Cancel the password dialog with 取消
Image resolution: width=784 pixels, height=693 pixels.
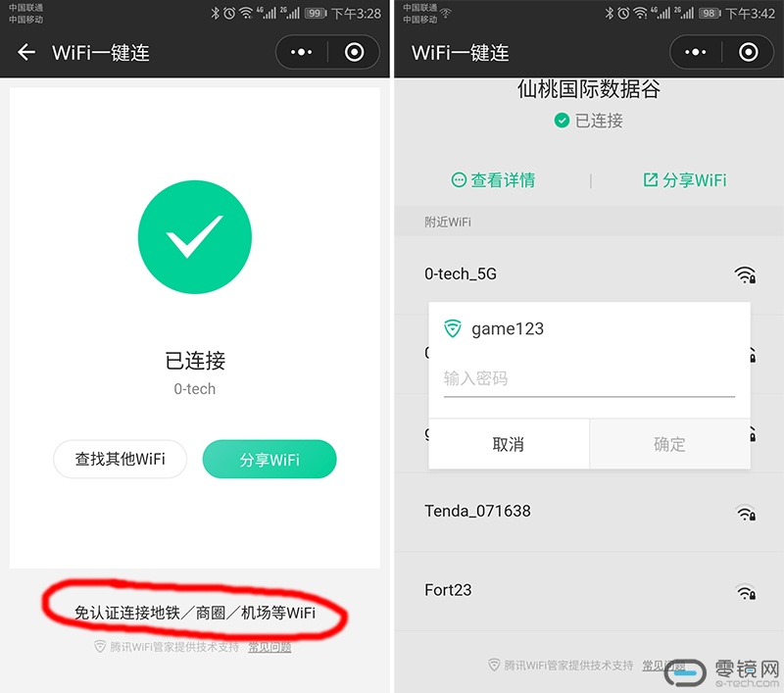509,444
